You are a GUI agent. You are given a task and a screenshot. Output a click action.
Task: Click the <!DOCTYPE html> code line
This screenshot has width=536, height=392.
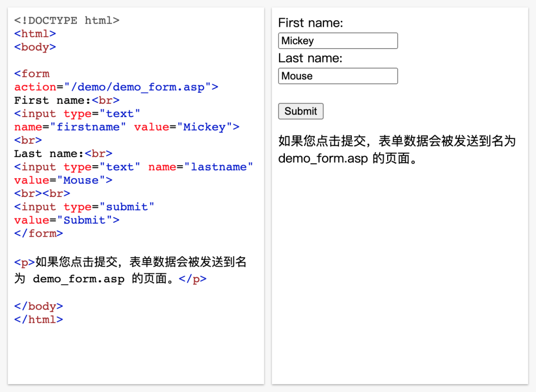(x=67, y=20)
